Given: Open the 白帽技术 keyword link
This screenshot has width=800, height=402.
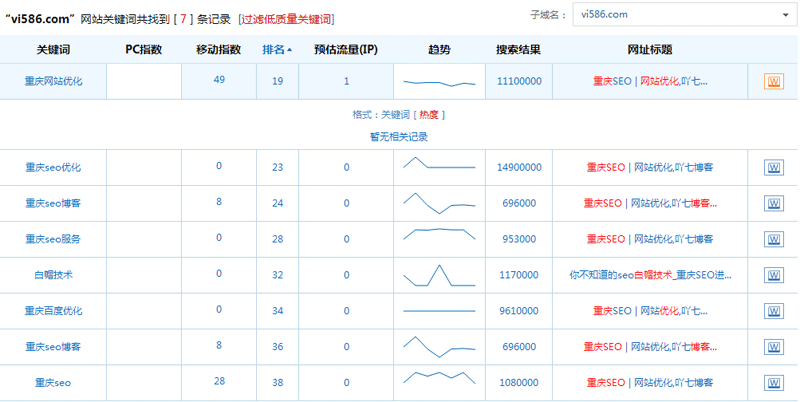Looking at the screenshot, I should pos(53,275).
